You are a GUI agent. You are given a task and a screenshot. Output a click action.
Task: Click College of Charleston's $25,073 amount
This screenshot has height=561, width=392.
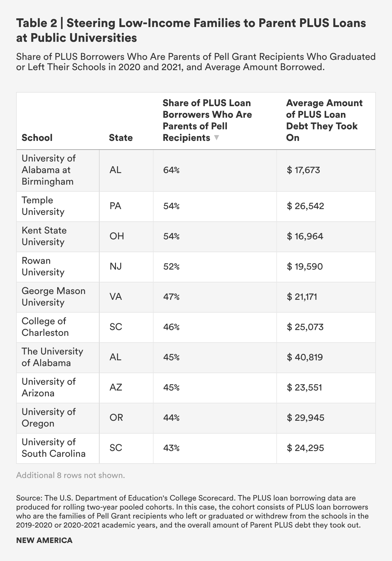coord(305,327)
